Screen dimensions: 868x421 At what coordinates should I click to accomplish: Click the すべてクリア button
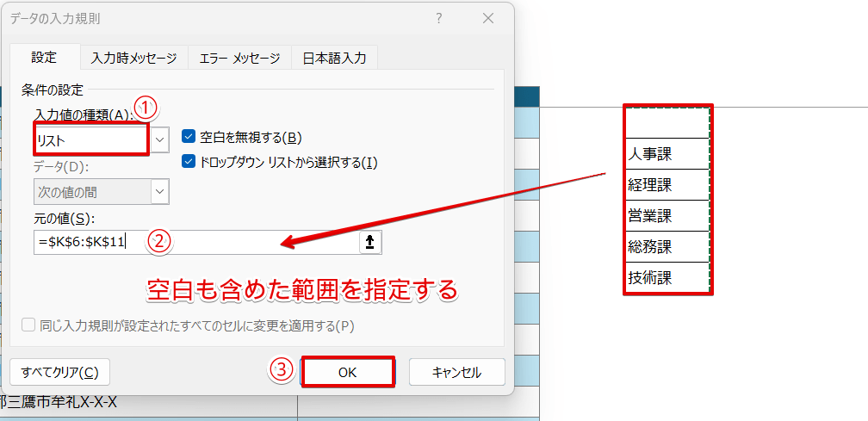(x=60, y=372)
